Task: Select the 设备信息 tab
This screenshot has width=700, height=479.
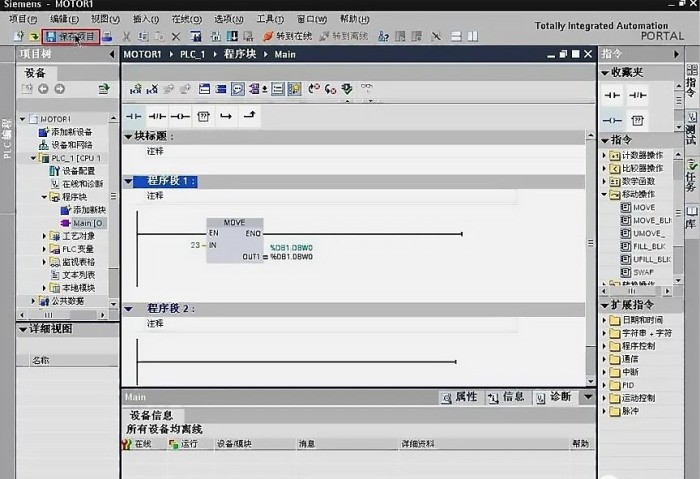Action: (151, 415)
